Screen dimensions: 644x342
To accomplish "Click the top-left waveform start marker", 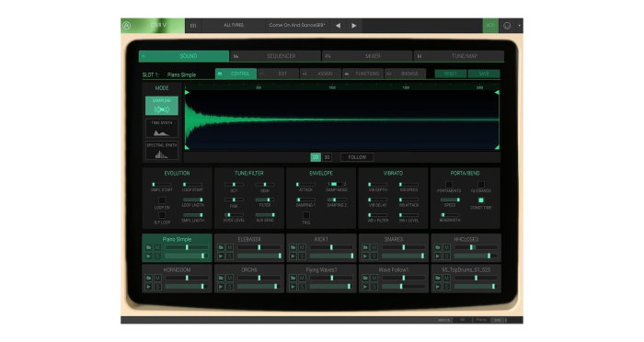I will [188, 93].
